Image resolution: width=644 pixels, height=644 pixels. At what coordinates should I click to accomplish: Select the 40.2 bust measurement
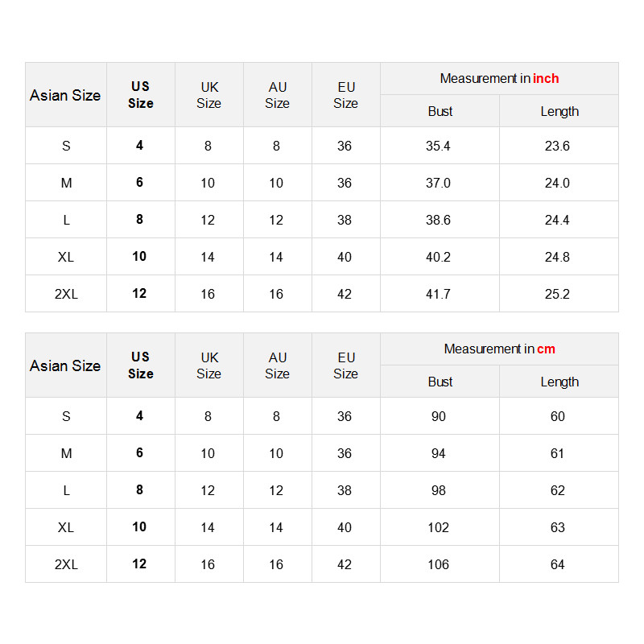[x=438, y=257]
